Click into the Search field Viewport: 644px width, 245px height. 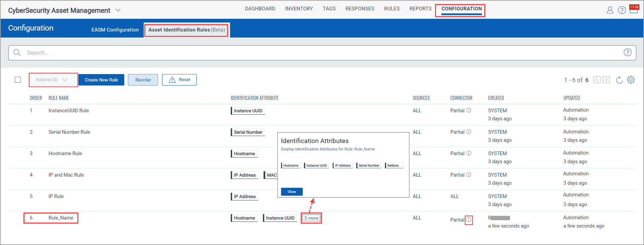click(x=321, y=53)
